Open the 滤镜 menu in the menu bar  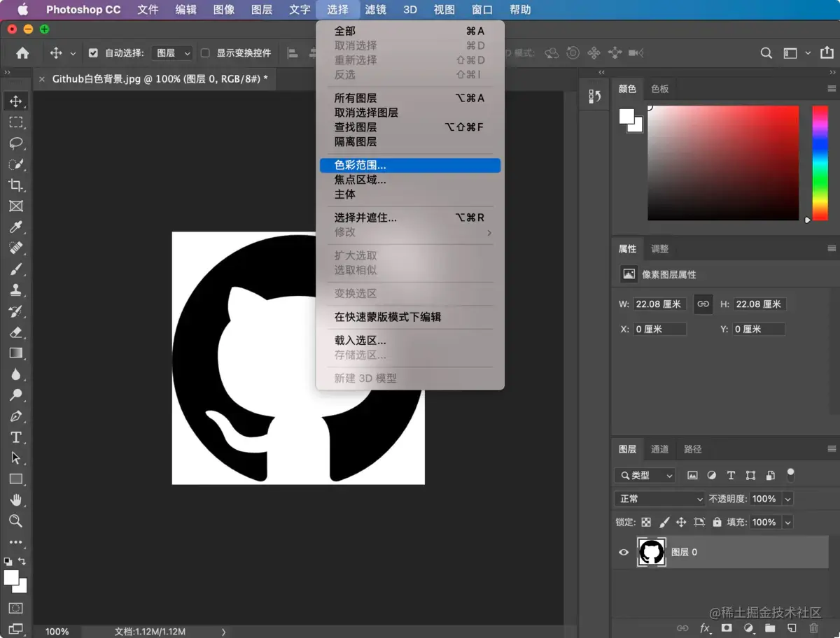point(376,10)
